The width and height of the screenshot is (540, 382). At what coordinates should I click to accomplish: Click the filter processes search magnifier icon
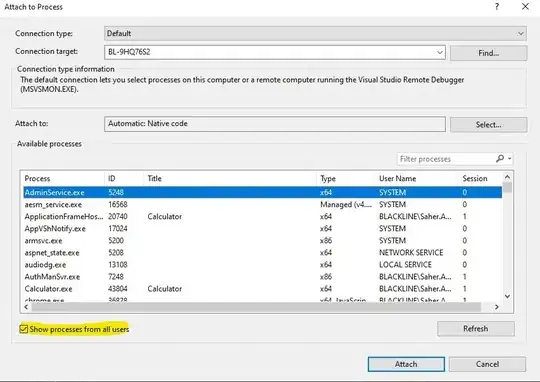coord(500,159)
